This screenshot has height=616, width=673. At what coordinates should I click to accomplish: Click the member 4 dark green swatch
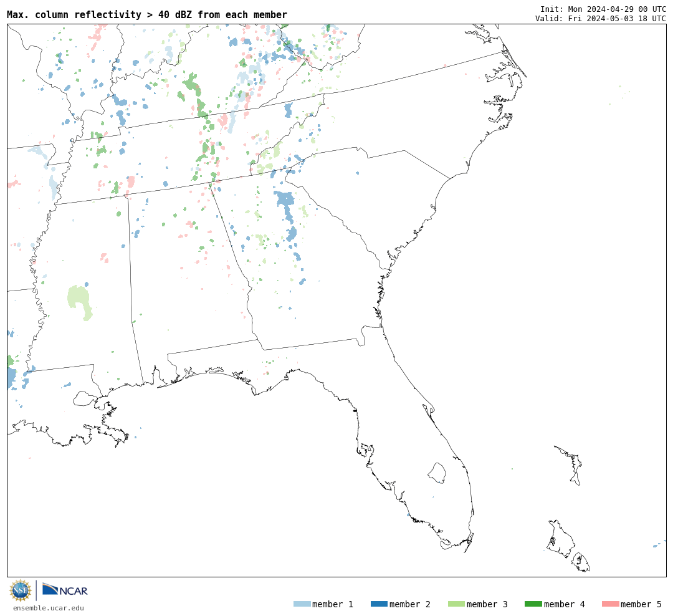click(533, 604)
